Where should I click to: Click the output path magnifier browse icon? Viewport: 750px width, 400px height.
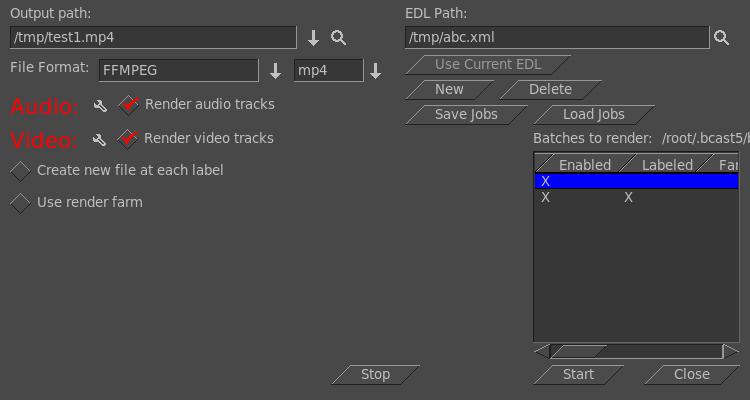[x=339, y=38]
